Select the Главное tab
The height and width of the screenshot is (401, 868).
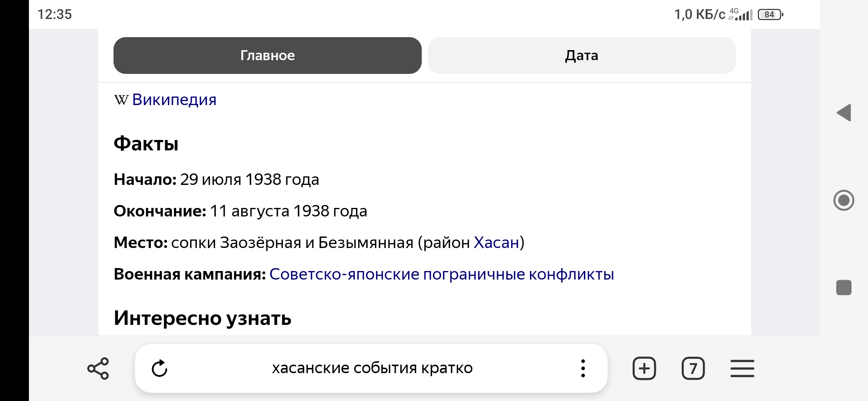267,55
